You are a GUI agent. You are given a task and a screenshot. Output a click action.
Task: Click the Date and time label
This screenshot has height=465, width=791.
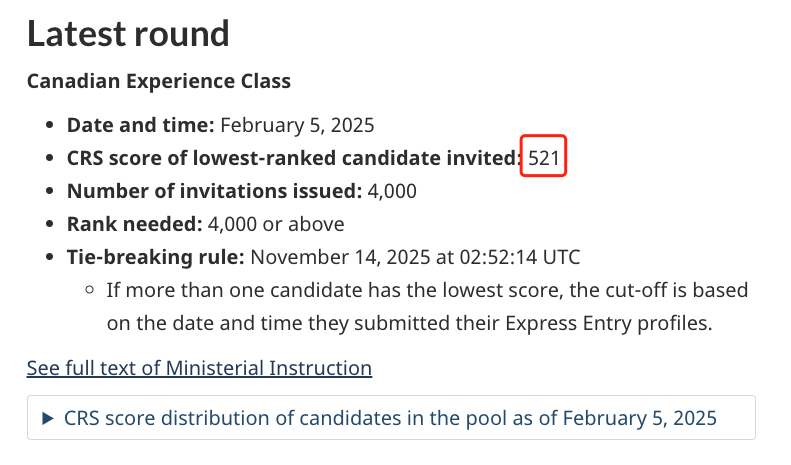(141, 125)
